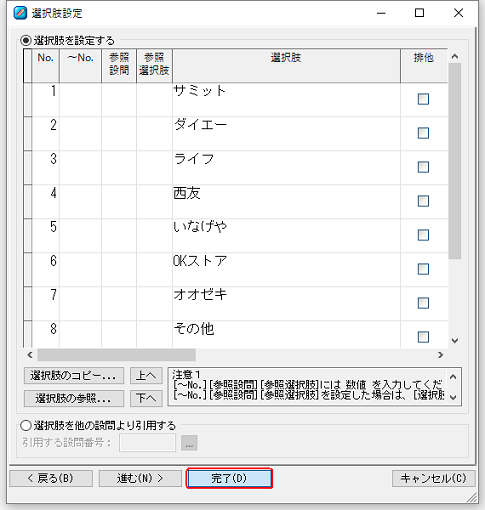Click the row selector for row 1
The image size is (485, 510).
pyautogui.click(x=28, y=100)
